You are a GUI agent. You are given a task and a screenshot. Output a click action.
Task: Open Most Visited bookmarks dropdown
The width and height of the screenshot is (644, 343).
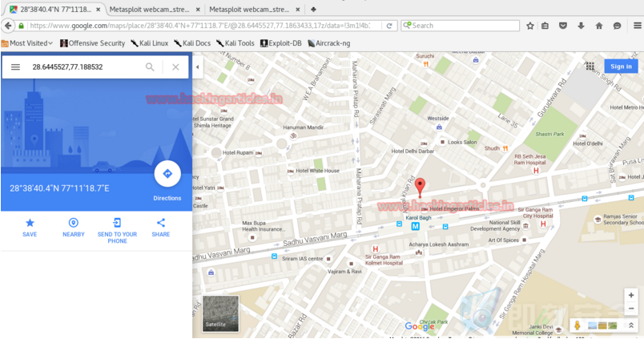coord(27,43)
